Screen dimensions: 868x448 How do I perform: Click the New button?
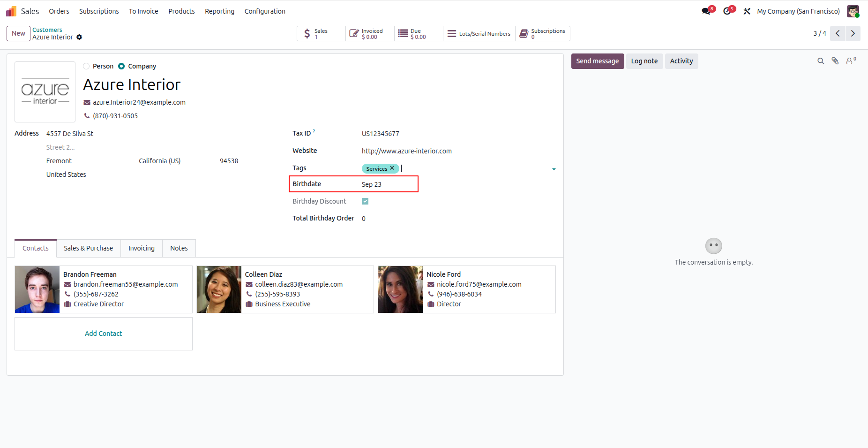[19, 33]
